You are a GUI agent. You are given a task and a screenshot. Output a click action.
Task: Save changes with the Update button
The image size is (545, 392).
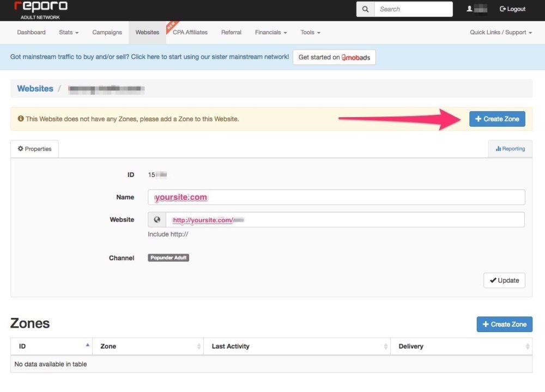point(504,280)
